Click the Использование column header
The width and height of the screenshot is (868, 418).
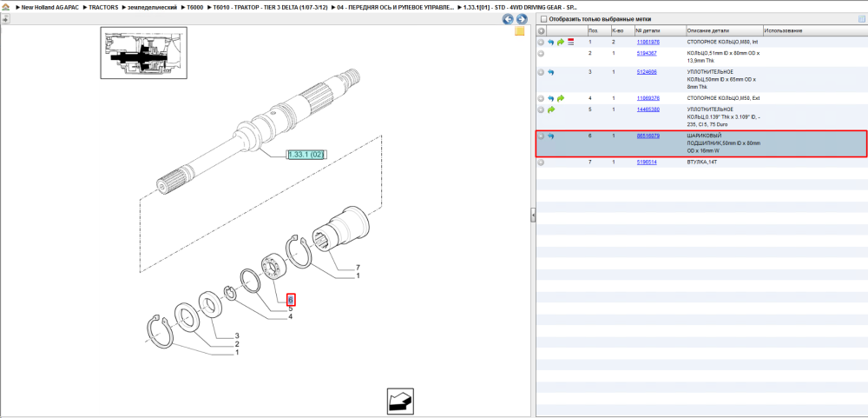(814, 30)
